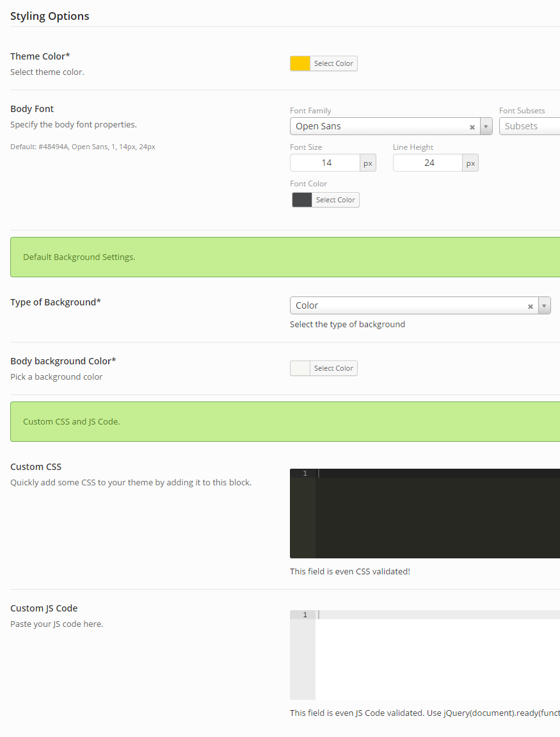The height and width of the screenshot is (737, 560).
Task: Click the Custom CSS and JS Code banner
Action: coord(285,421)
